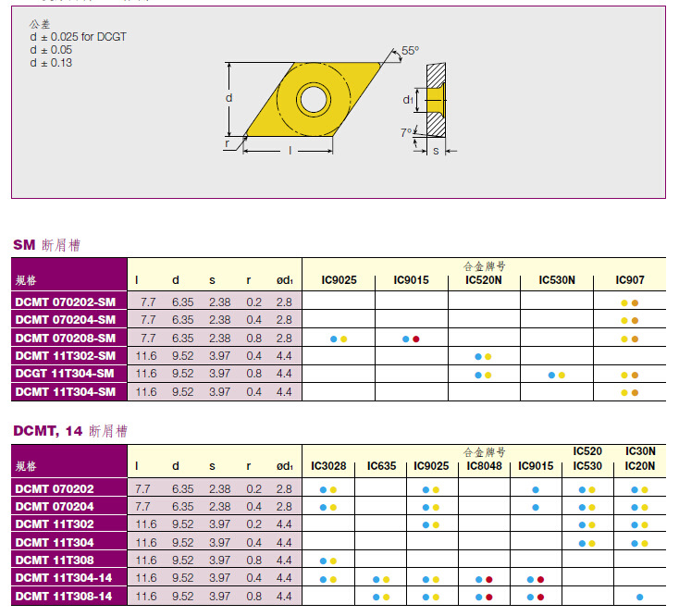
Task: Click the ød1 value 4.4 in row DCMT 11T302-SM
Action: coord(284,356)
